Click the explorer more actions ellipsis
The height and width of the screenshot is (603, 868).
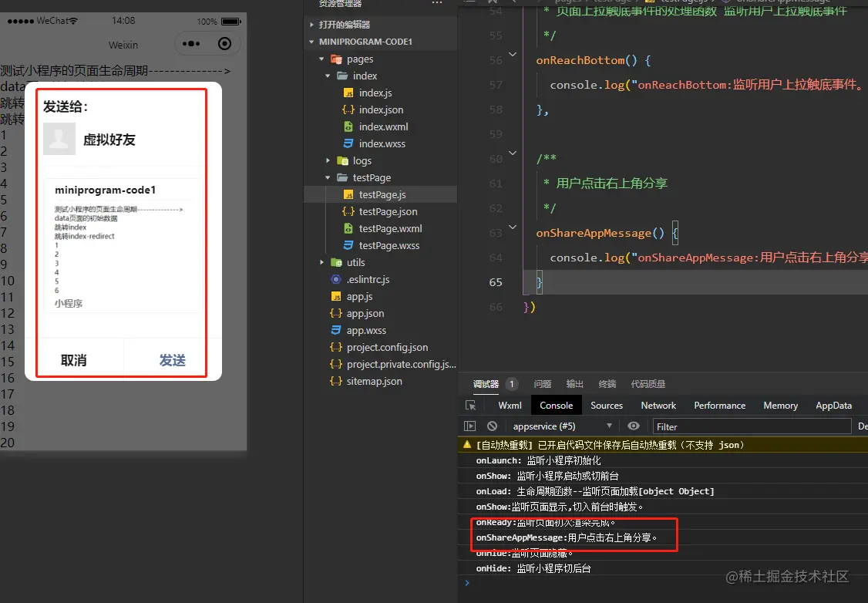click(437, 3)
